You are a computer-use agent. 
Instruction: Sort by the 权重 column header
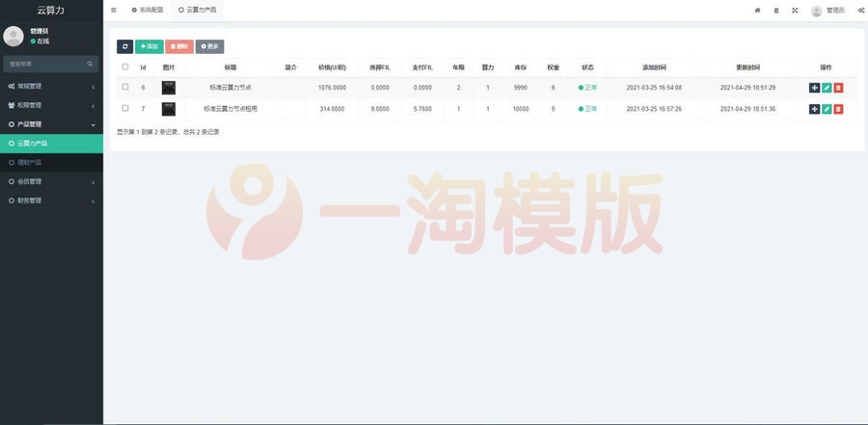click(x=553, y=67)
